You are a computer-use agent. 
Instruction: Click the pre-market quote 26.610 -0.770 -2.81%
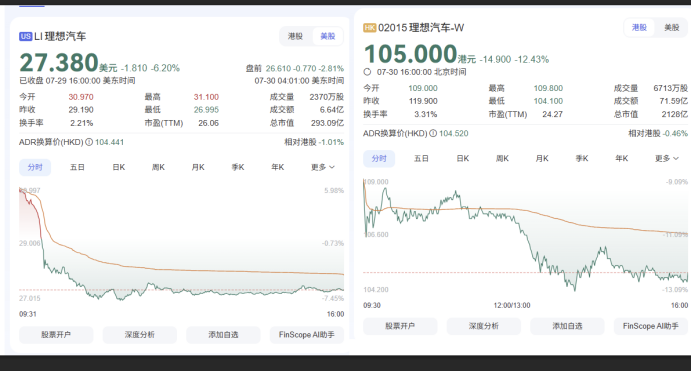305,68
